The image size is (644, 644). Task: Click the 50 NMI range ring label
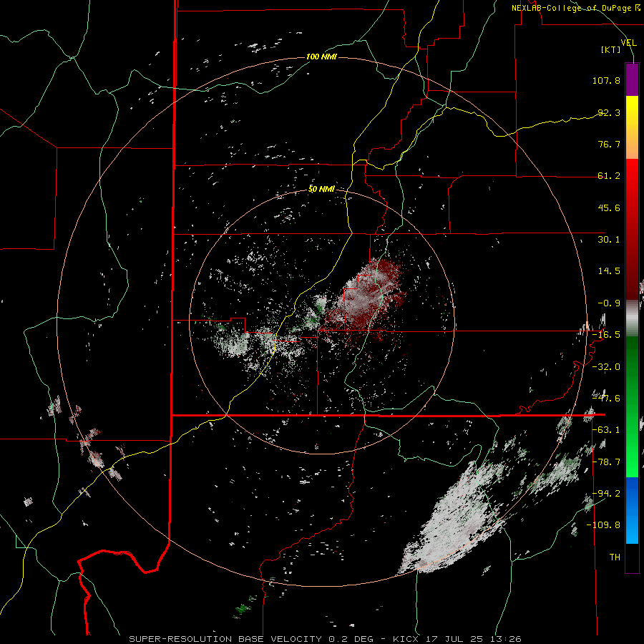(321, 189)
